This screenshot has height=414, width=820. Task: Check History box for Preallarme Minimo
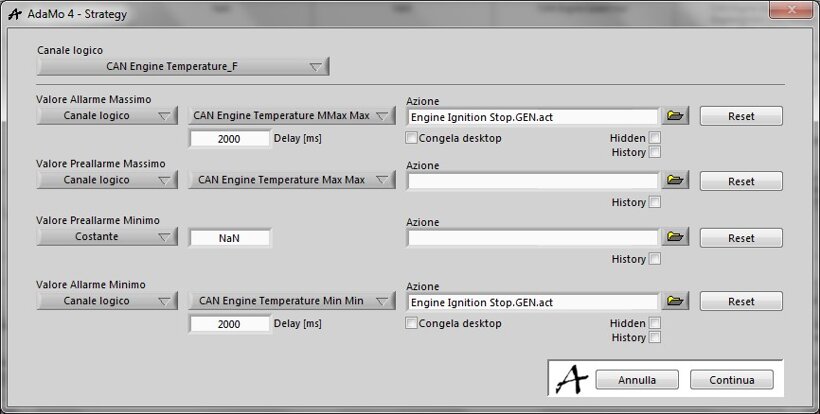click(654, 259)
